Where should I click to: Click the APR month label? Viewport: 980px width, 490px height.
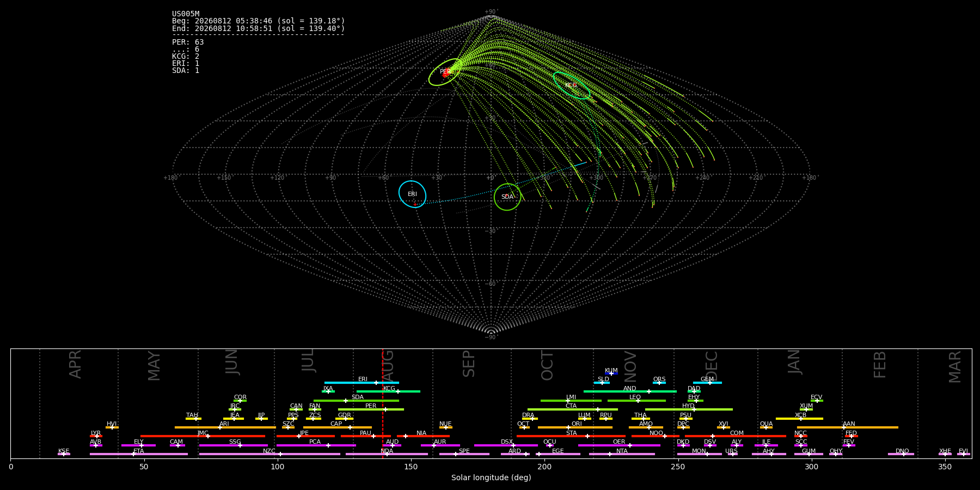click(75, 364)
